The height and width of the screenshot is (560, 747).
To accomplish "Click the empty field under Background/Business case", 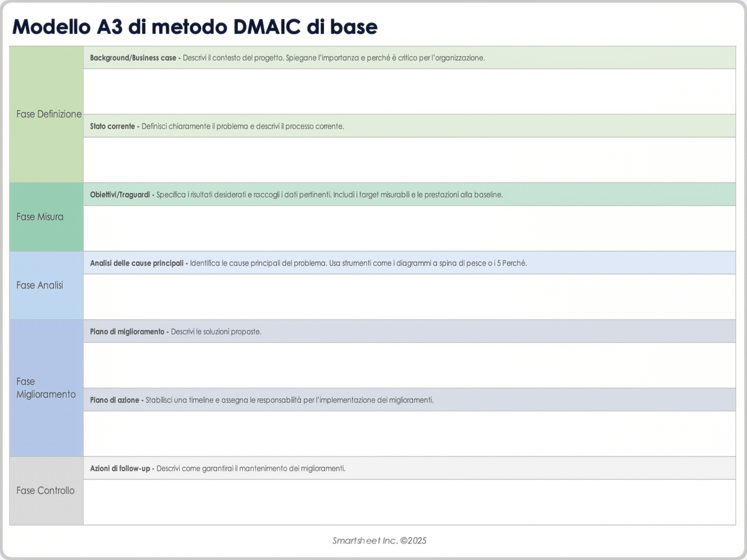I will (x=409, y=91).
